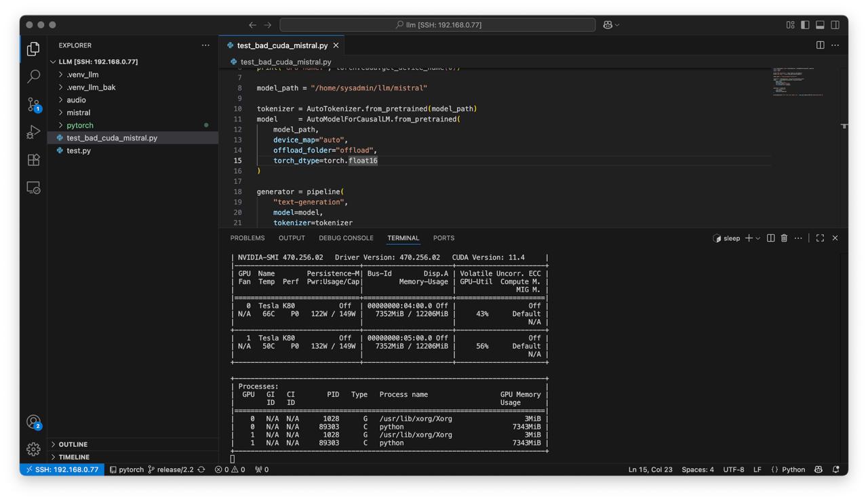Open editor More Actions ellipsis
This screenshot has width=868, height=500.
click(835, 45)
